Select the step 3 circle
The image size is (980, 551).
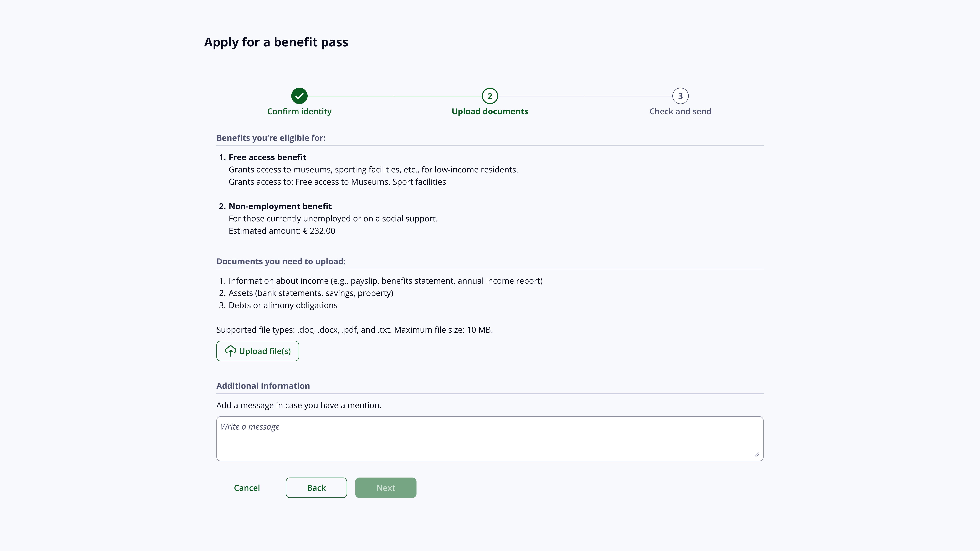[x=680, y=96]
